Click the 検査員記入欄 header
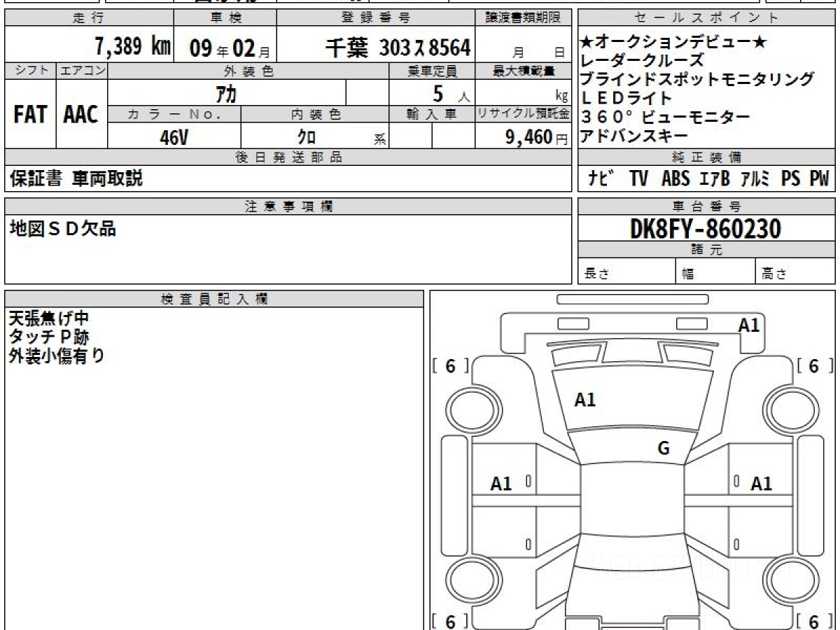The width and height of the screenshot is (840, 630). coord(214,299)
